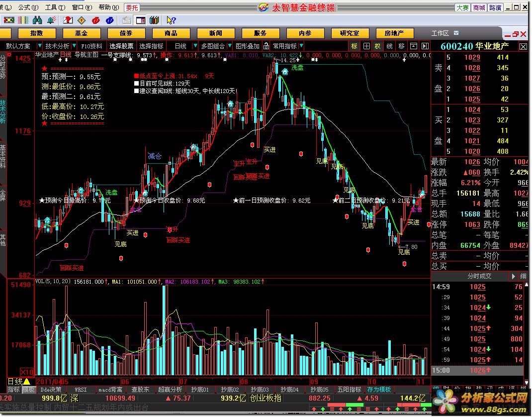Select the 存为模板 tab
Image resolution: width=532 pixels, height=417 pixels.
[379, 390]
